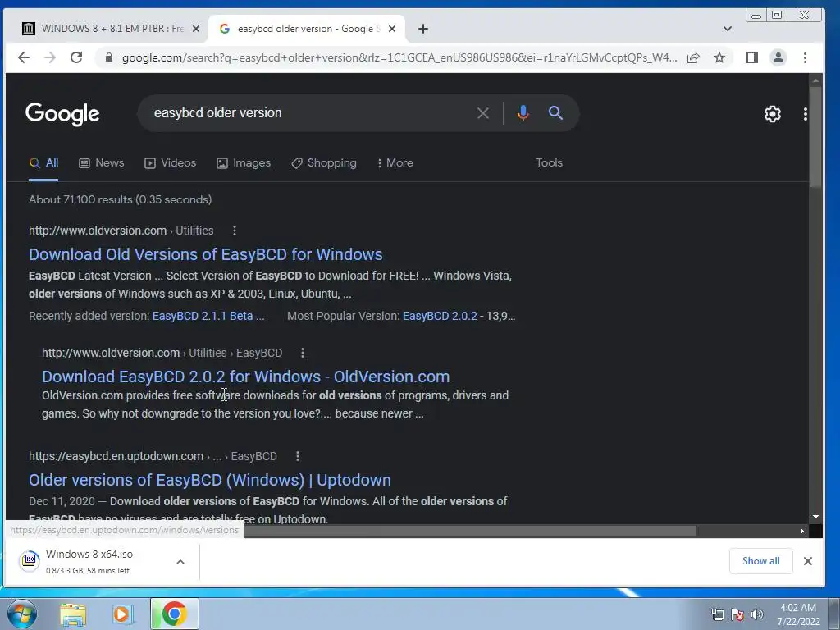Switch to the Videos tab

tap(171, 163)
